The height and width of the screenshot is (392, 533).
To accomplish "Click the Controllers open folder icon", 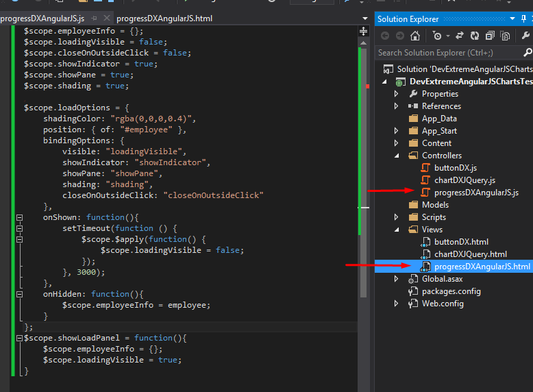I will (413, 156).
